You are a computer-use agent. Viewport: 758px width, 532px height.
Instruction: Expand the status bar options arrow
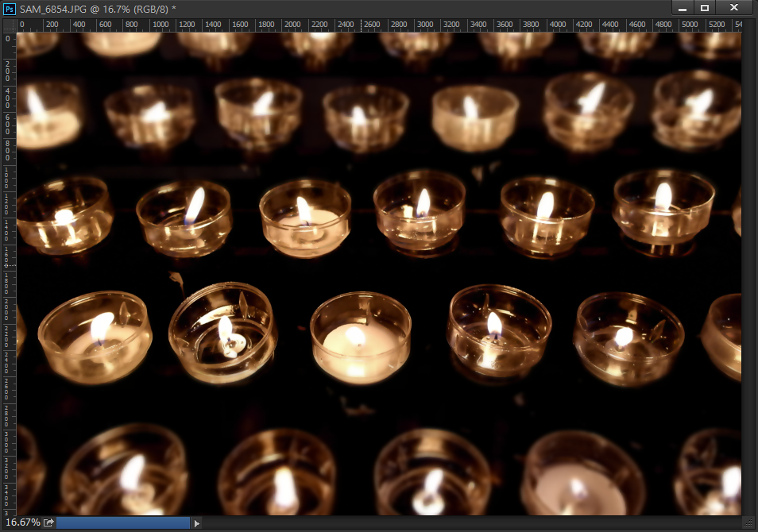point(197,522)
